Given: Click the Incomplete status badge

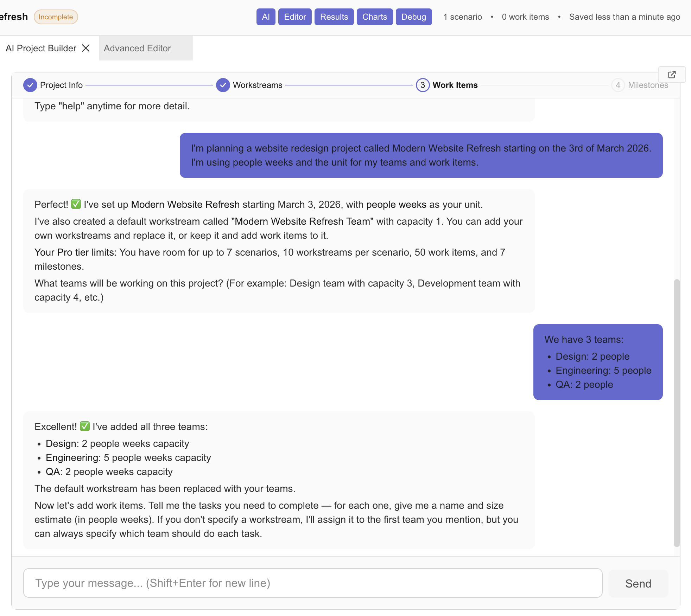Looking at the screenshot, I should point(56,17).
